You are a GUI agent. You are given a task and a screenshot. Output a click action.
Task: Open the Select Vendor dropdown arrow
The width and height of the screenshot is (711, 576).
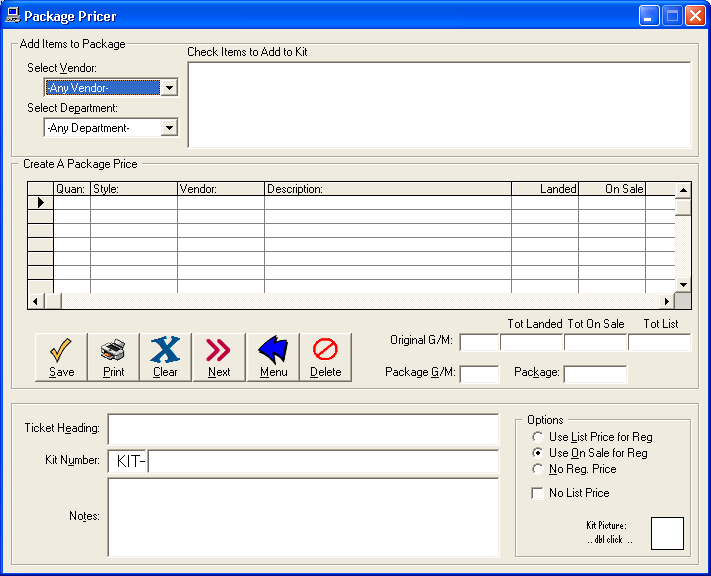[x=169, y=88]
